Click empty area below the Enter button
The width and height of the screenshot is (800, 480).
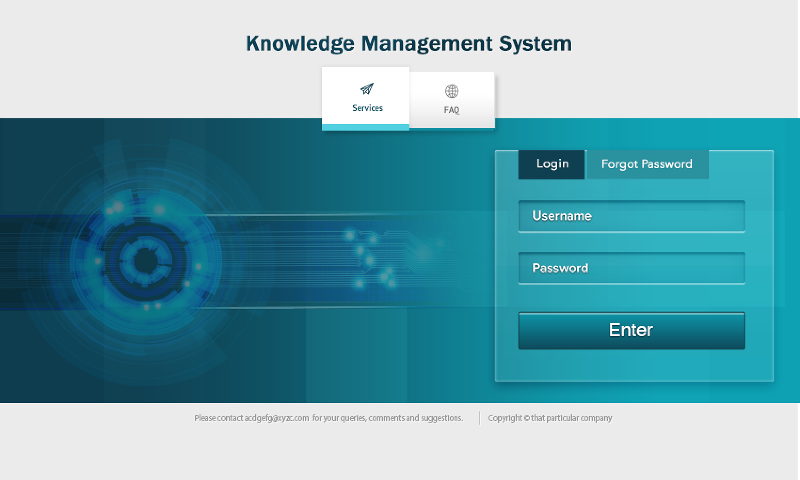631,365
